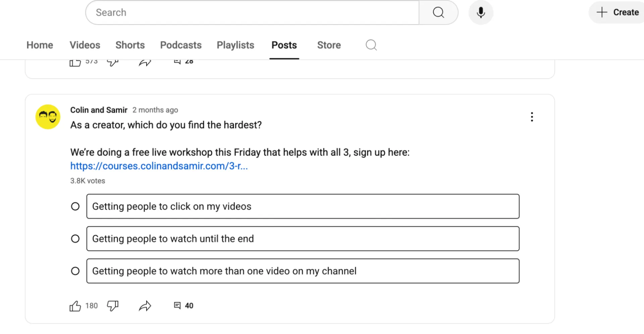Click the 3.8K votes text
Image resolution: width=644 pixels, height=334 pixels.
coord(88,181)
